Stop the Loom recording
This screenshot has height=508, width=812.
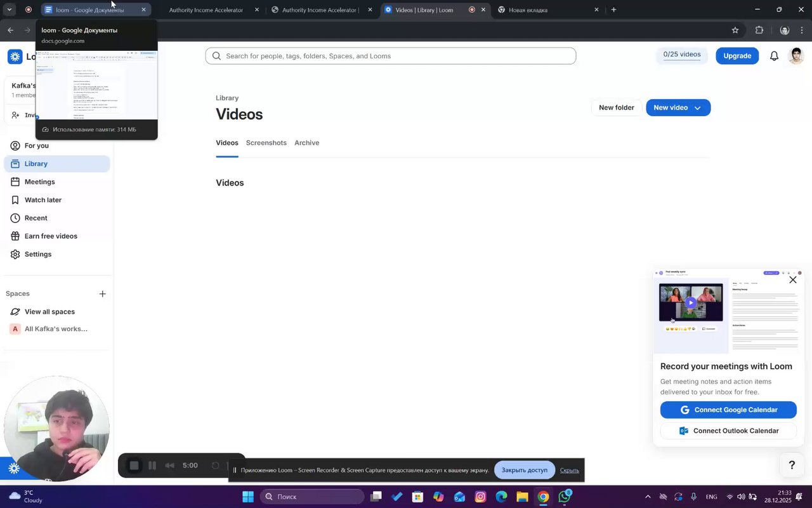click(134, 465)
